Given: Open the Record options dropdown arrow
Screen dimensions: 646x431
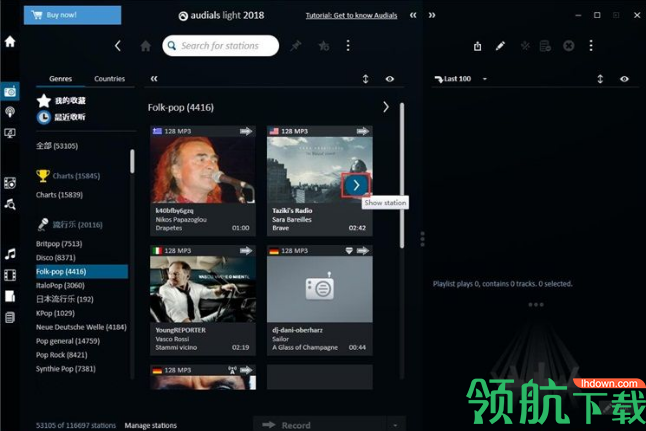Looking at the screenshot, I should (x=396, y=425).
